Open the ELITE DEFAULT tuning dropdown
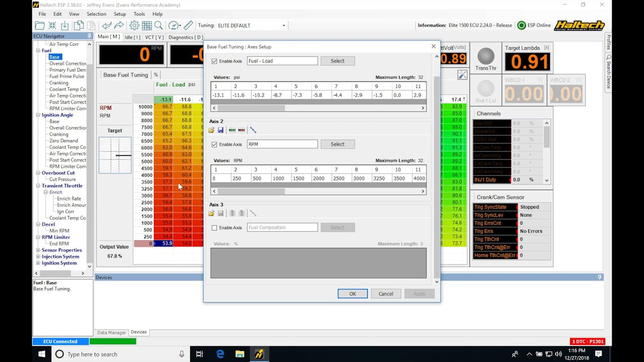This screenshot has height=362, width=644. click(x=283, y=25)
